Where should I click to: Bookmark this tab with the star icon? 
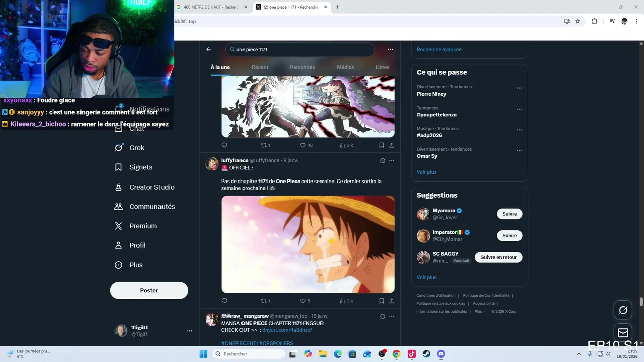pyautogui.click(x=578, y=21)
